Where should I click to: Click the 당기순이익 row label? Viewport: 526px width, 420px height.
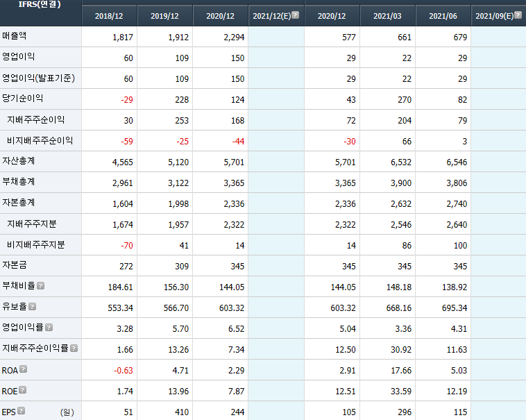(22, 99)
